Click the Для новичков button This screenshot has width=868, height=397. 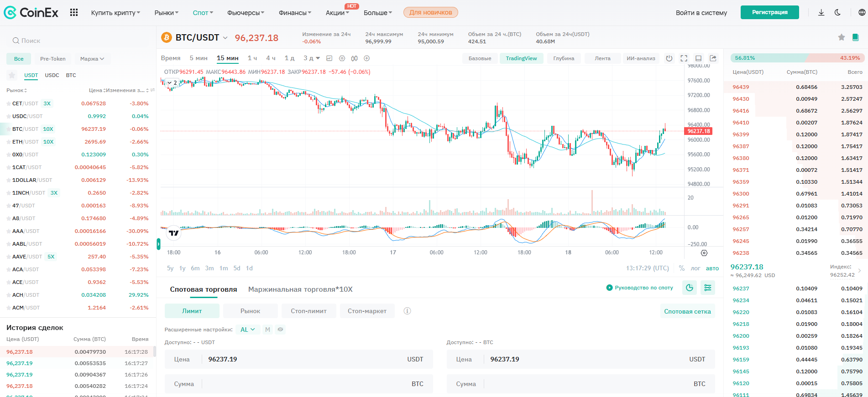coord(431,12)
